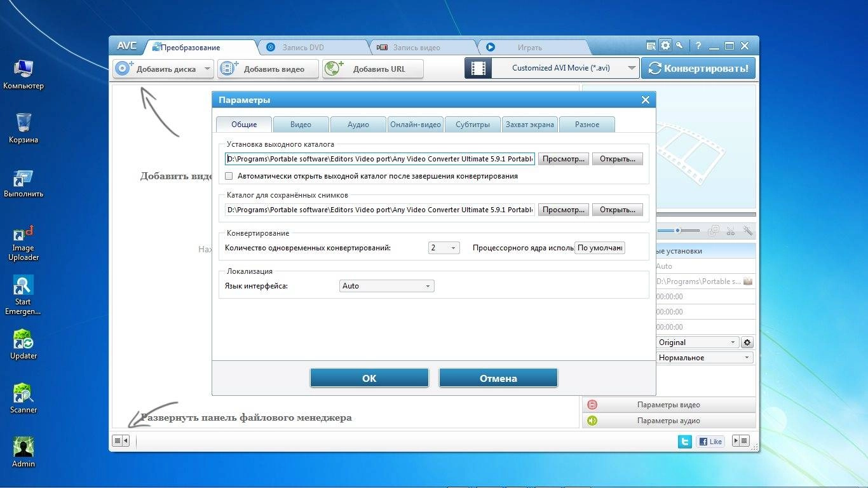Open the Нормальное quality dropdown
868x488 pixels.
tap(704, 358)
